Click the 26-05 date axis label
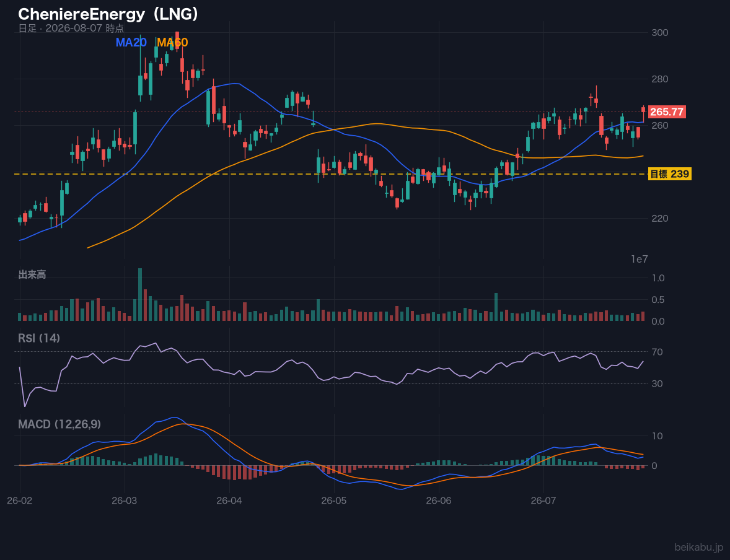The image size is (730, 560). tap(334, 501)
